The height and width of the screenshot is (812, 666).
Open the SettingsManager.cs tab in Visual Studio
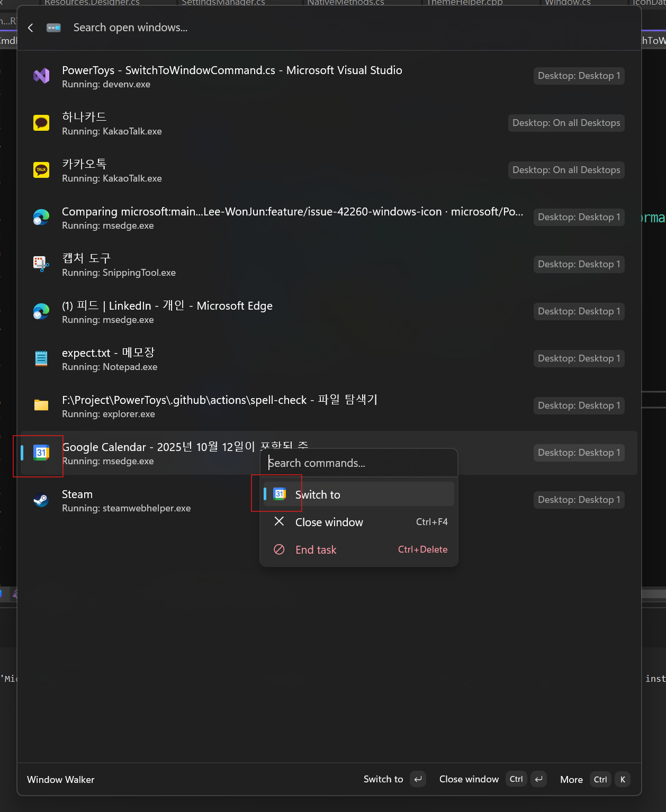pos(223,3)
